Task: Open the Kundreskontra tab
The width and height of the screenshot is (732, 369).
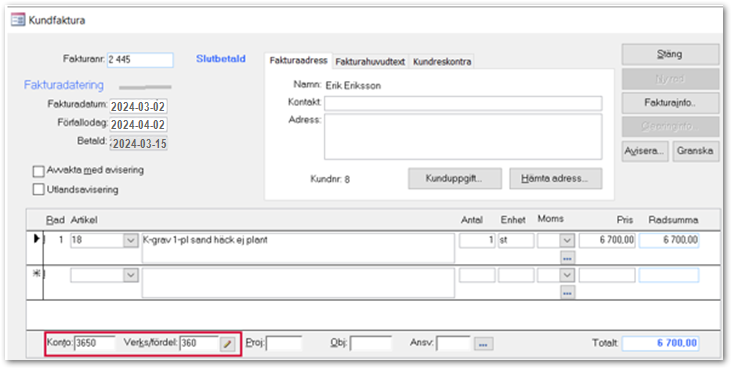Action: coord(442,62)
